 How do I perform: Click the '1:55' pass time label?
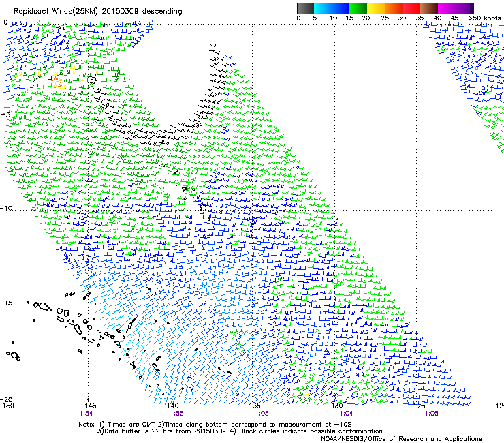176,414
